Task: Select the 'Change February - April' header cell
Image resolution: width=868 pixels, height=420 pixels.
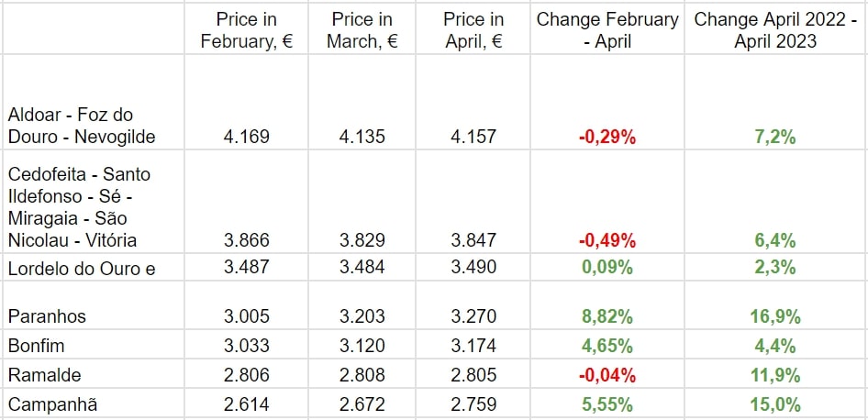Action: point(607,29)
